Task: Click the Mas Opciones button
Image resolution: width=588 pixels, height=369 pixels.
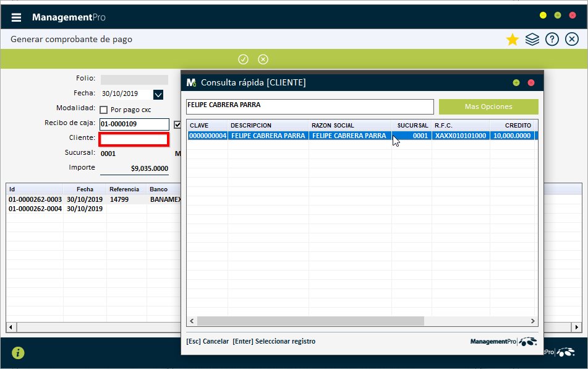Action: 488,106
